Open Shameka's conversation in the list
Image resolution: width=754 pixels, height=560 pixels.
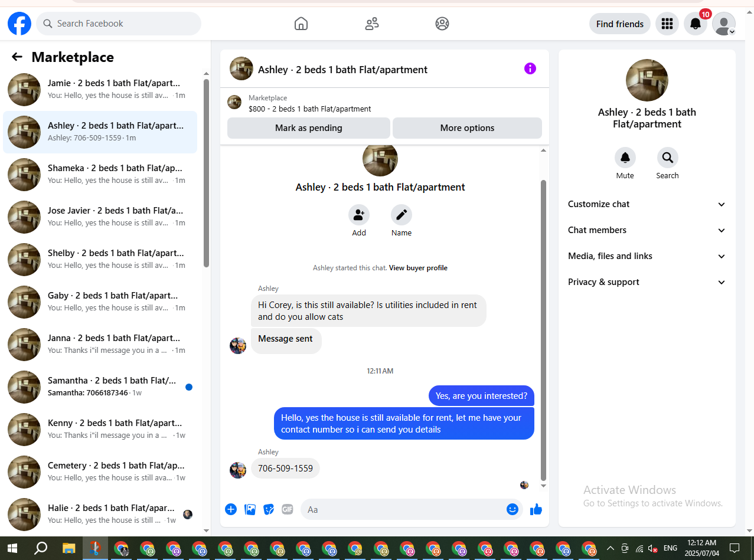[x=100, y=175]
